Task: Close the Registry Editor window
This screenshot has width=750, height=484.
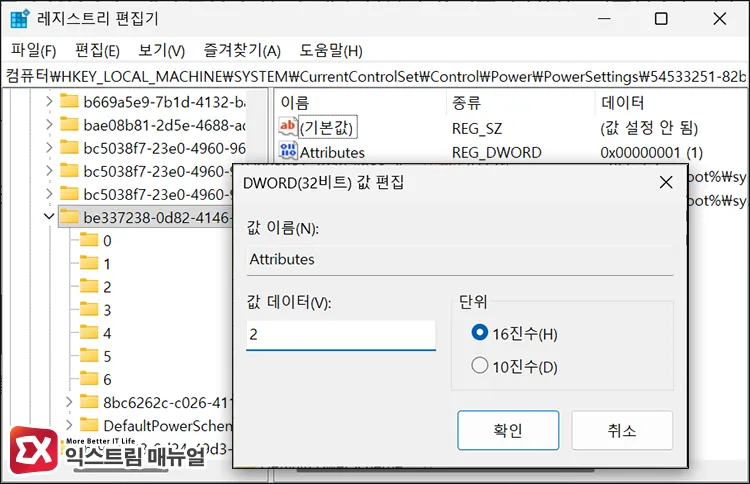Action: 719,19
